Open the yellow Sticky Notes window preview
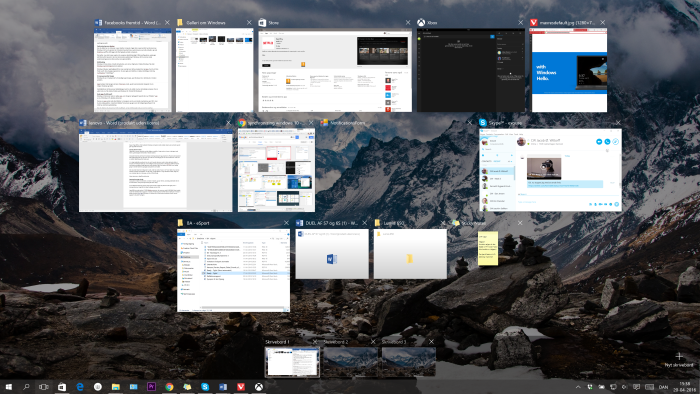Screen dimensions: 700x394 pyautogui.click(x=488, y=249)
